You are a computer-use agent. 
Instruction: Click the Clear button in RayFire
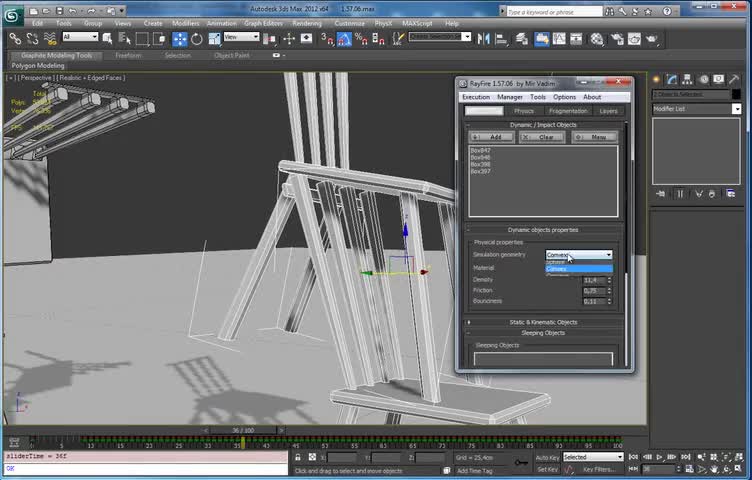coord(543,137)
